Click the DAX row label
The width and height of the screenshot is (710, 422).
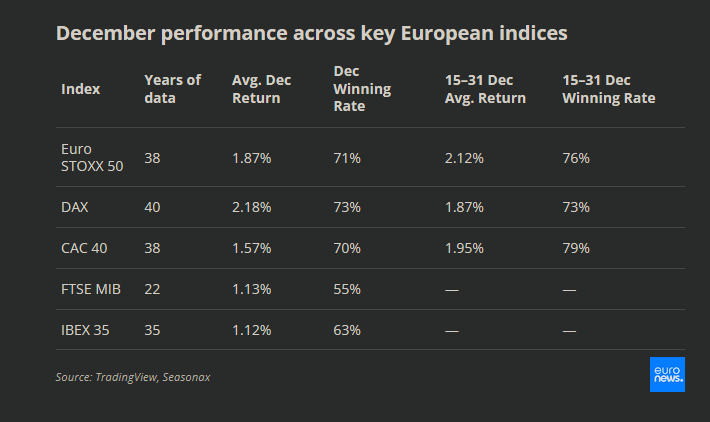pos(76,207)
